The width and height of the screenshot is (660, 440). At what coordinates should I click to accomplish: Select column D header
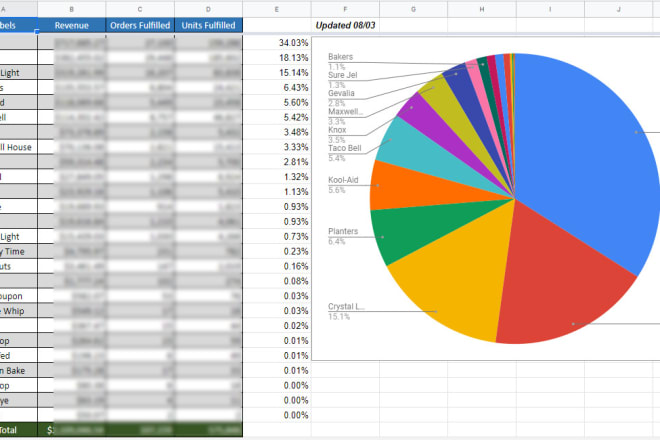[208, 9]
